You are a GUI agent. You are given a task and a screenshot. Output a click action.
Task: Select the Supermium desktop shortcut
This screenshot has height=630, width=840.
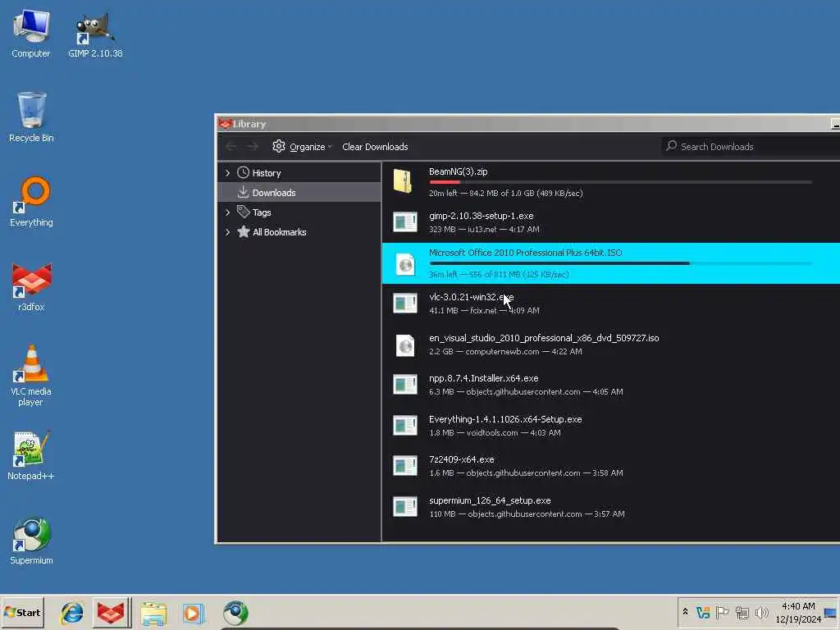[31, 540]
